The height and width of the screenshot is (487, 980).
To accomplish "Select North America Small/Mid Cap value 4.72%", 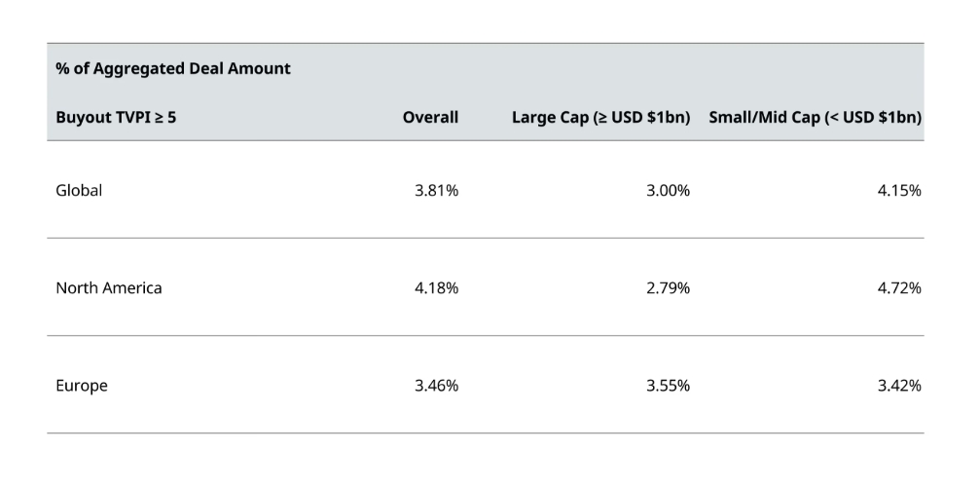I will click(898, 288).
